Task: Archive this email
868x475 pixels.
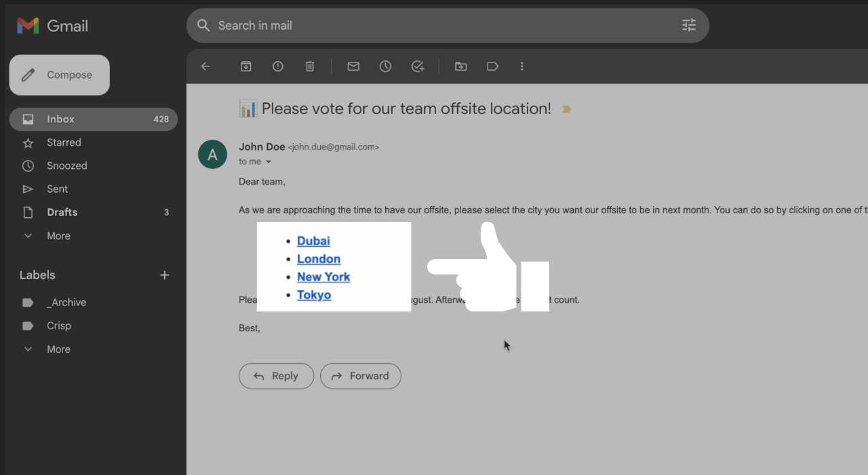Action: tap(245, 66)
